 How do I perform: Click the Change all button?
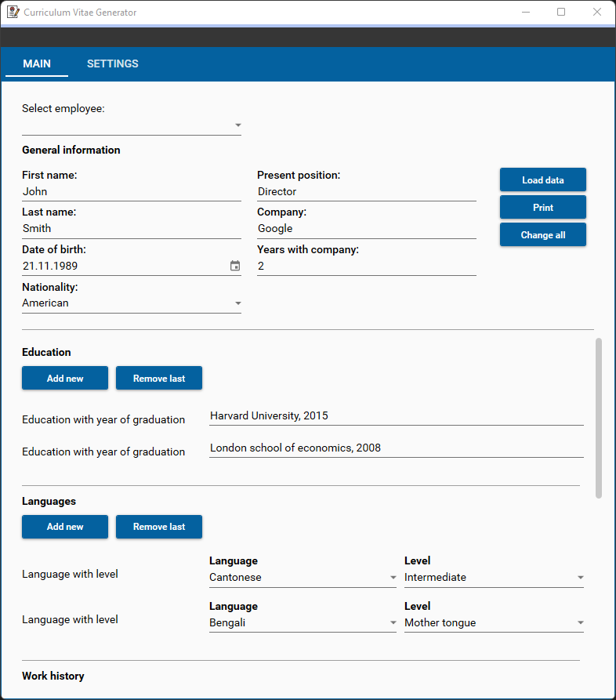point(543,235)
